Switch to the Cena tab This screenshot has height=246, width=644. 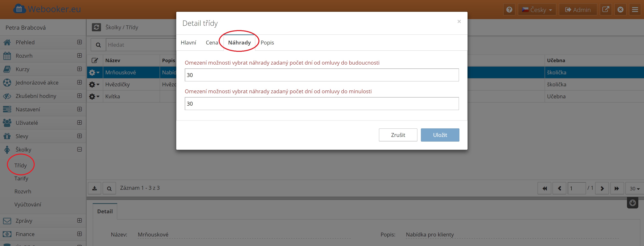pos(212,42)
